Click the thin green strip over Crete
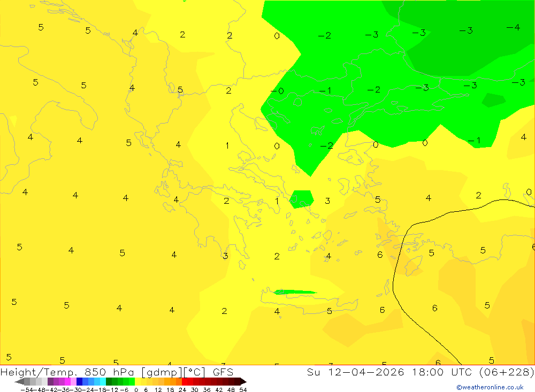Viewport: 535px width, 392px height. [294, 292]
